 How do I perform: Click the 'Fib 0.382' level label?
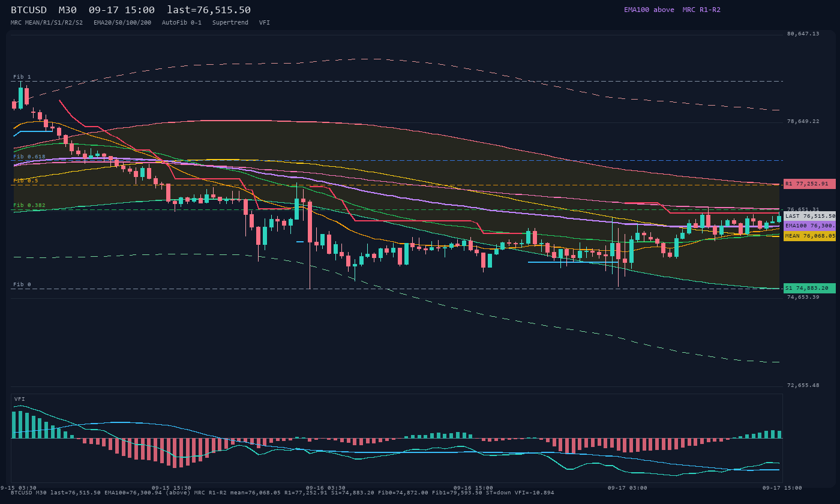point(29,205)
